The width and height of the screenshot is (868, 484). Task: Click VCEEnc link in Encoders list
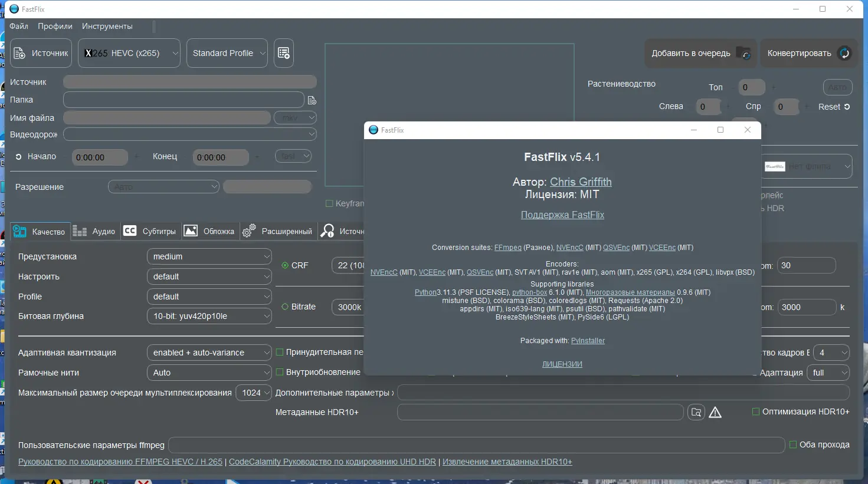coord(432,272)
